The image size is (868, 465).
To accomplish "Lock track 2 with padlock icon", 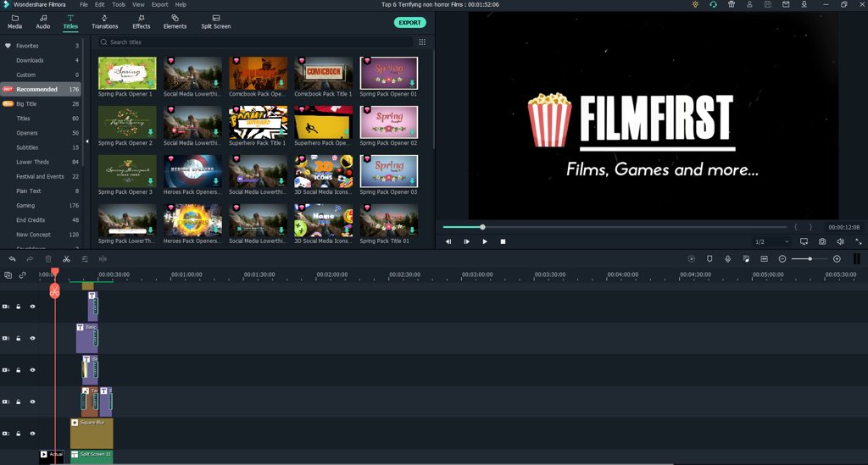I will pos(19,434).
